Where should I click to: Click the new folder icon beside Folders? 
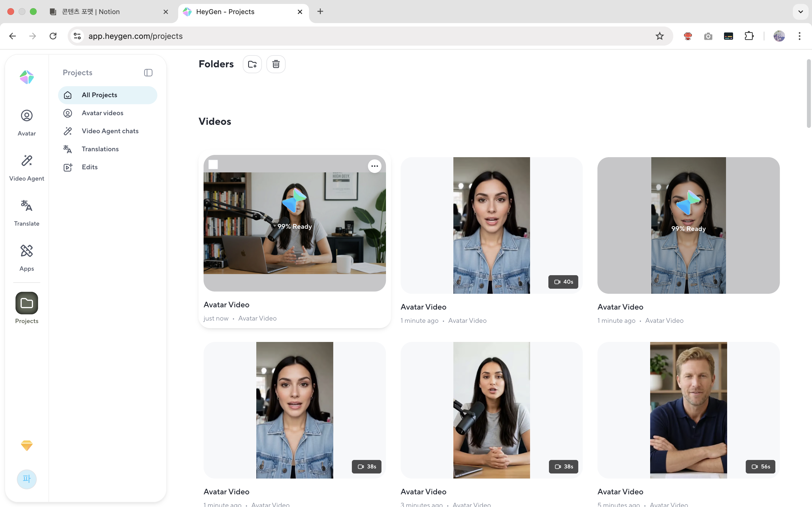click(252, 64)
